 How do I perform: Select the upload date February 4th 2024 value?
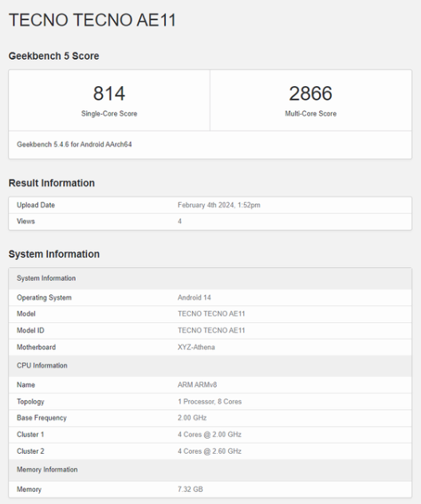(218, 205)
